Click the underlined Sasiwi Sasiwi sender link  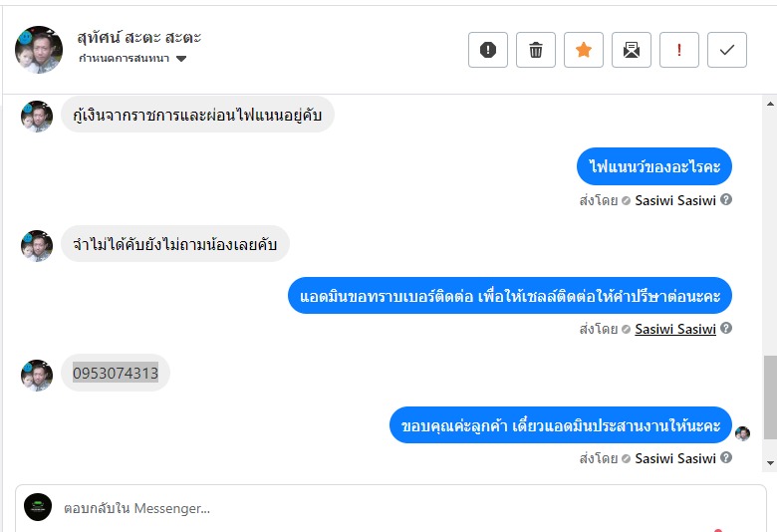coord(675,329)
